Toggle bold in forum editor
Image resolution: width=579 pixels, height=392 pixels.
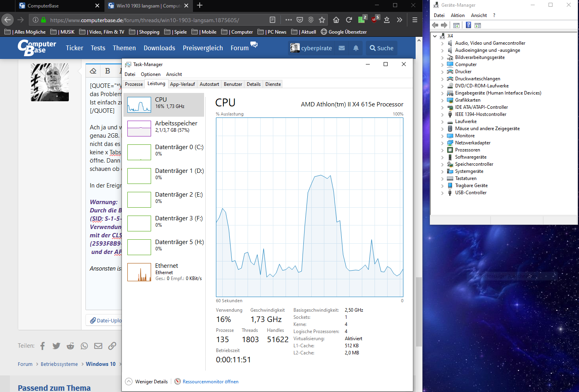click(x=108, y=71)
